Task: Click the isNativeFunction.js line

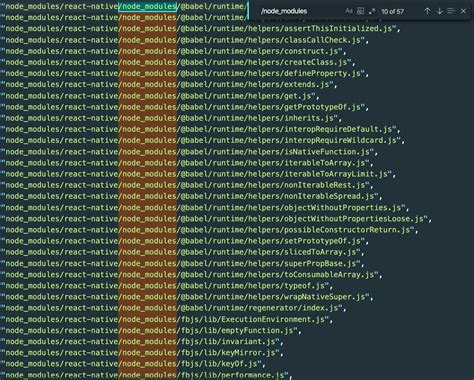Action: pos(189,152)
